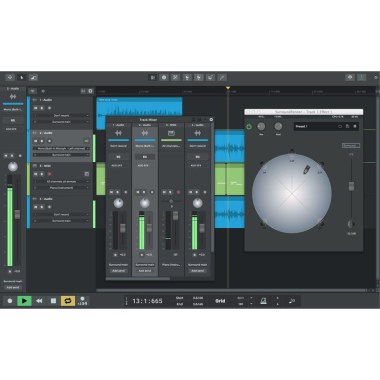Click the Record button in transport bar
380x380 pixels.
click(10, 301)
